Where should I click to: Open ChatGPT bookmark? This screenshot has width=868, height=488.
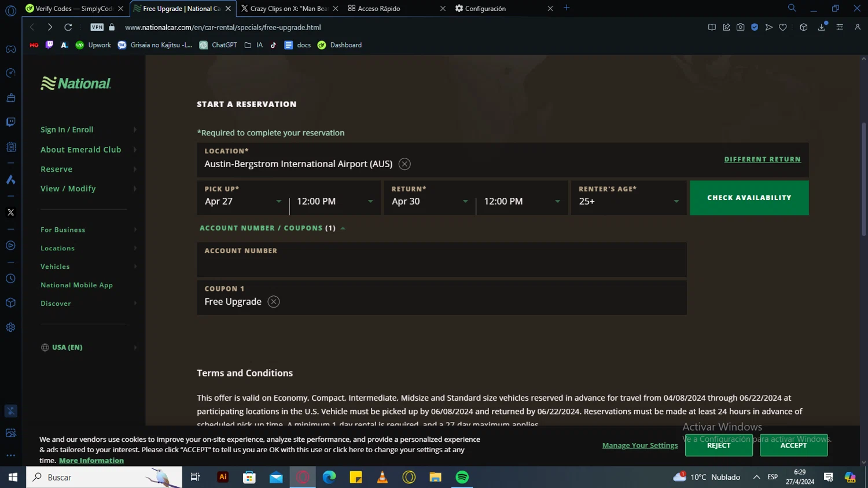click(x=218, y=45)
